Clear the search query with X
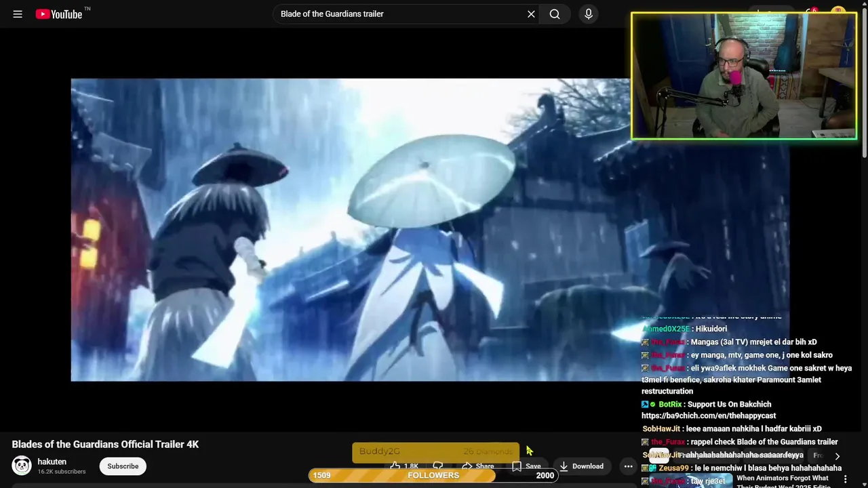 [531, 14]
